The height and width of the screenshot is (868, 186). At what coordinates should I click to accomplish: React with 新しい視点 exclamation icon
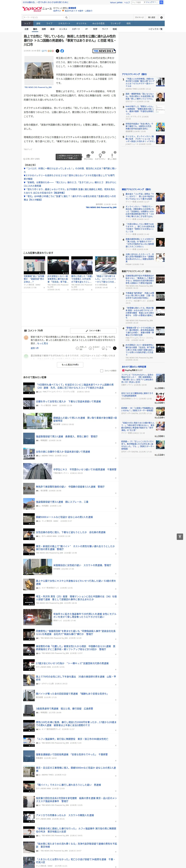(112, 156)
